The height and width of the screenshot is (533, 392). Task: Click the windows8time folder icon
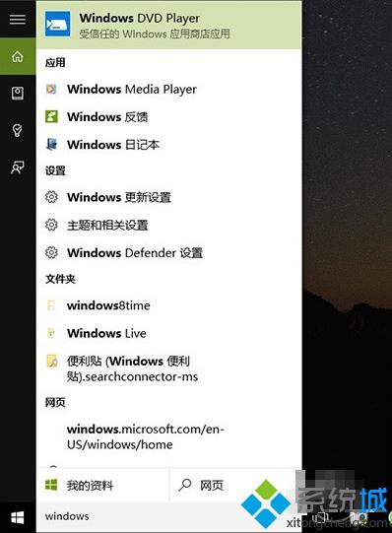[51, 305]
